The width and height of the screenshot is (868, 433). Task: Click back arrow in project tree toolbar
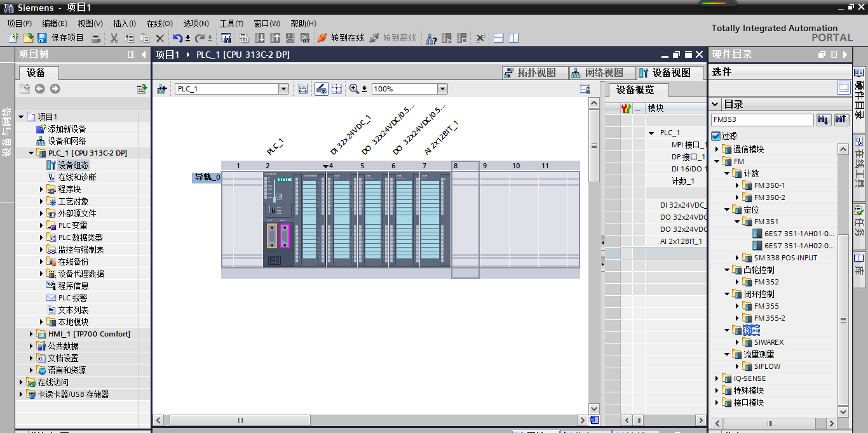coord(40,89)
